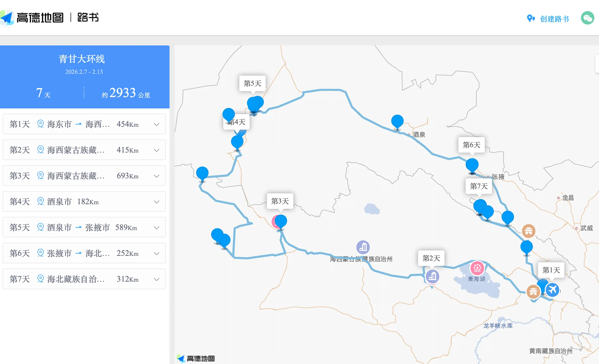Click the purple city icon near 海西蒙古族藏族自治州
599x364 pixels.
tap(363, 247)
